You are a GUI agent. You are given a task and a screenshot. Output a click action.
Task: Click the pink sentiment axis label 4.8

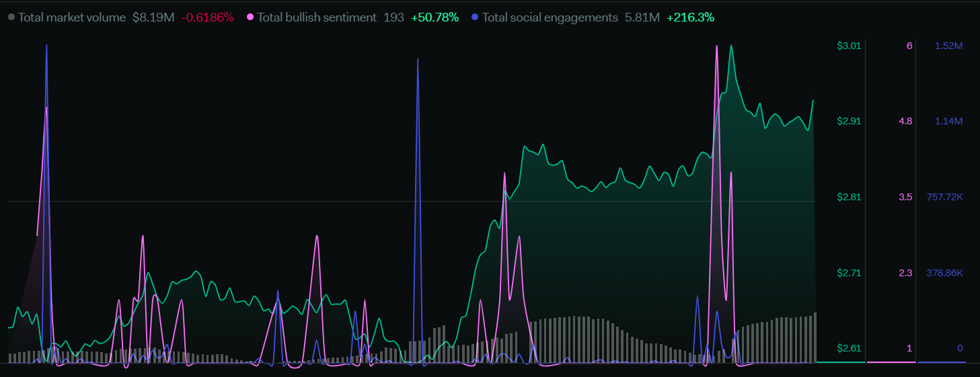(905, 121)
